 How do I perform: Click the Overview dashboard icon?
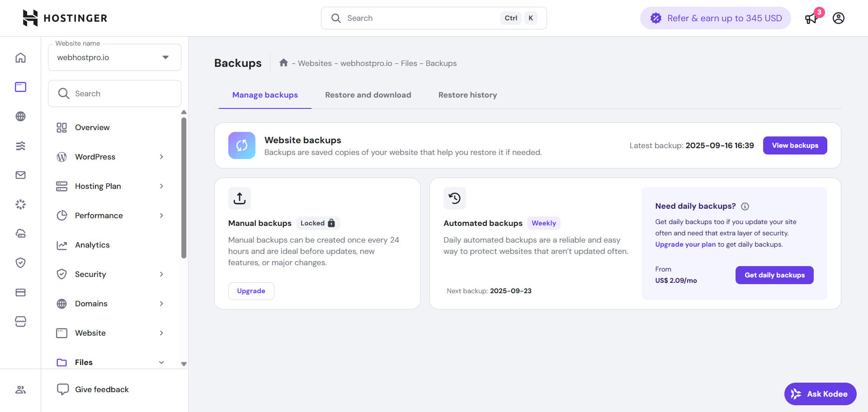pyautogui.click(x=62, y=127)
